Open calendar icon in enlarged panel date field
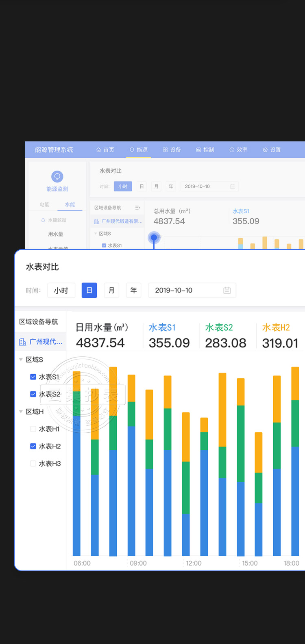 click(227, 291)
